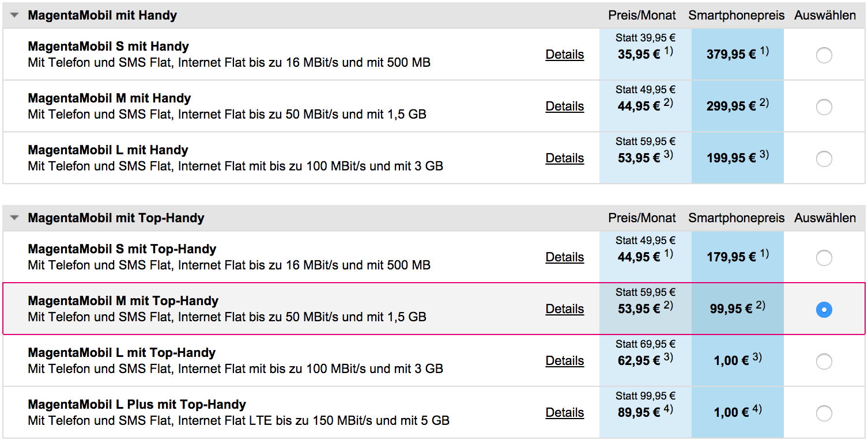Choose MagentaMobil L mit Top-Handy radio button

(x=824, y=362)
